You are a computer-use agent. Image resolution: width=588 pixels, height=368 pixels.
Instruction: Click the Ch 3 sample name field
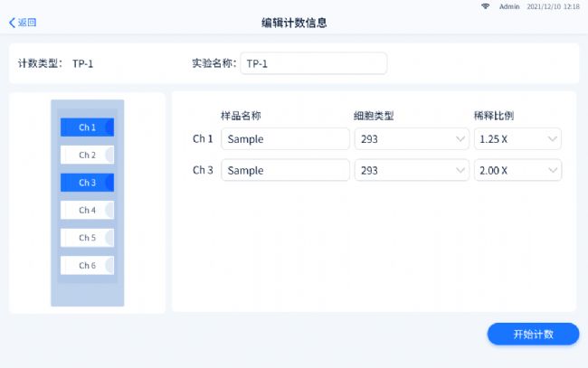pos(285,170)
